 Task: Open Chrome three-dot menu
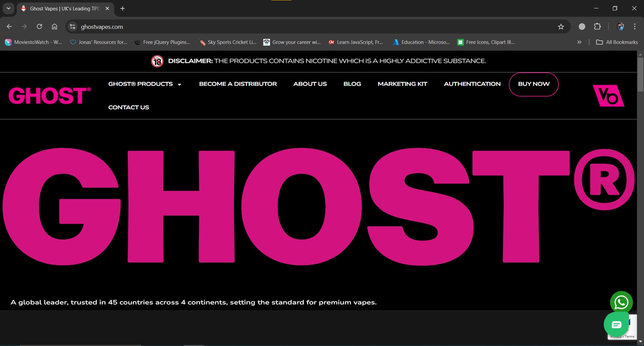(x=635, y=27)
